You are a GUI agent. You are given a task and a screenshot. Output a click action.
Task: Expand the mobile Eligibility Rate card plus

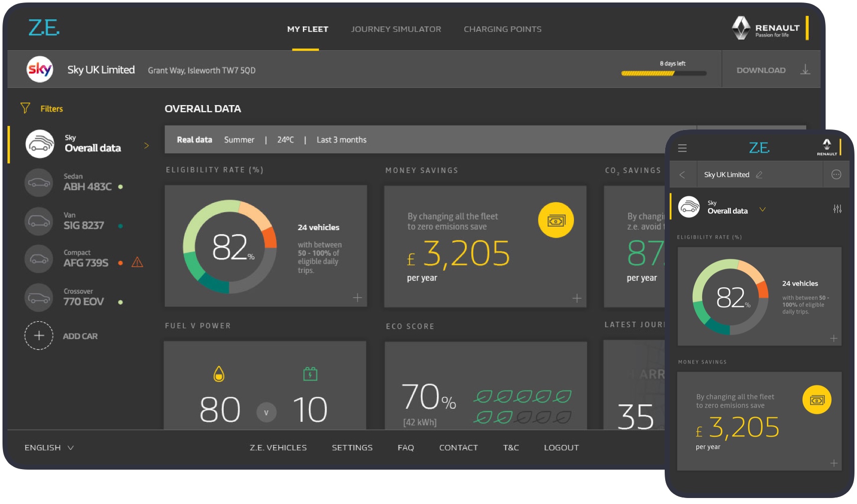point(834,339)
